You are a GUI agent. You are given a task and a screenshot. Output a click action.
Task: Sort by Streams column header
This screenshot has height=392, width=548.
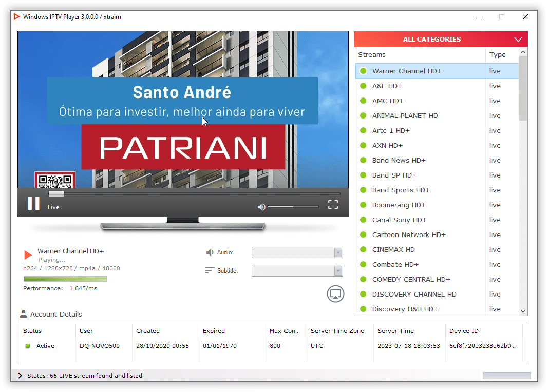420,55
